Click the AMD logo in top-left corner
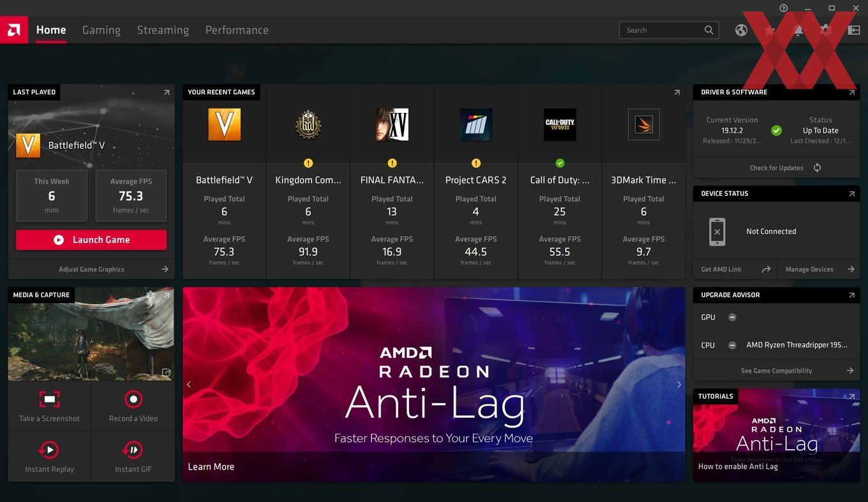This screenshot has height=502, width=868. [x=14, y=30]
